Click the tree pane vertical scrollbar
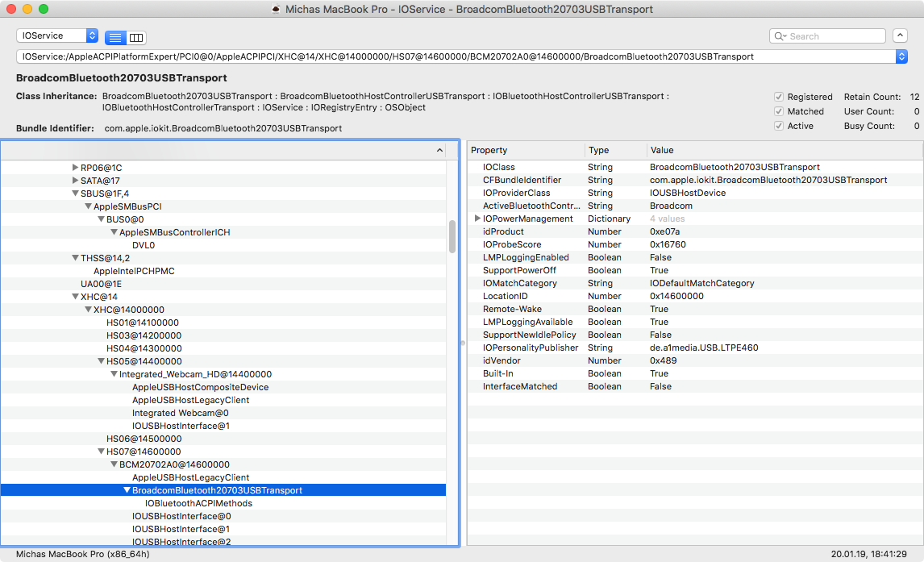 452,236
